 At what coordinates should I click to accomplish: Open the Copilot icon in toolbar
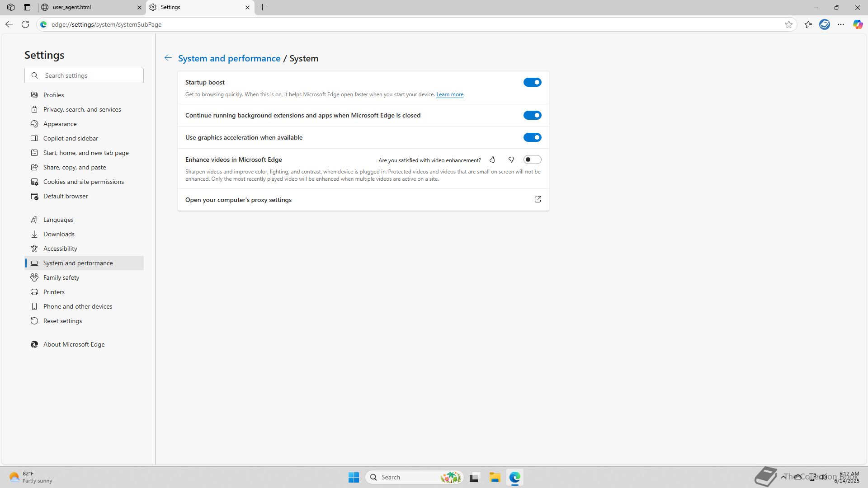pyautogui.click(x=858, y=24)
